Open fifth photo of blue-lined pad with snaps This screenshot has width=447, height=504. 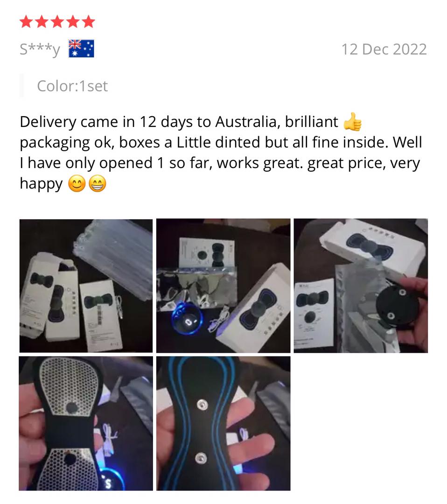[x=223, y=423]
